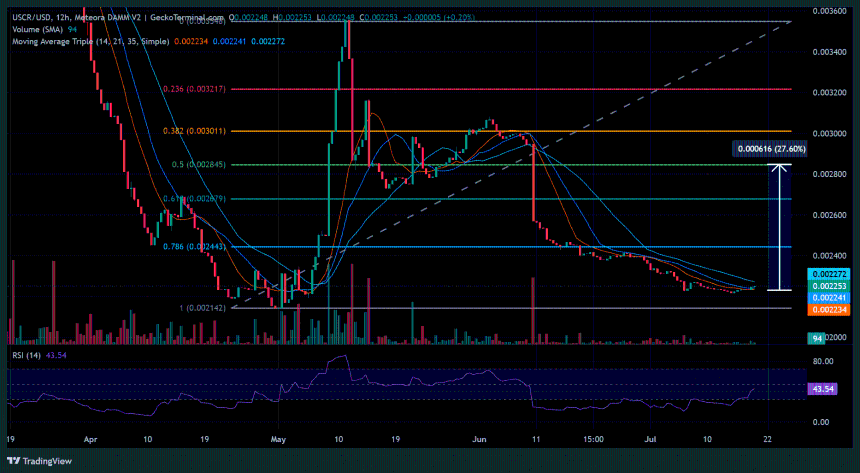Viewport: 860px width, 473px height.
Task: Click the May date label on time axis
Action: click(279, 440)
